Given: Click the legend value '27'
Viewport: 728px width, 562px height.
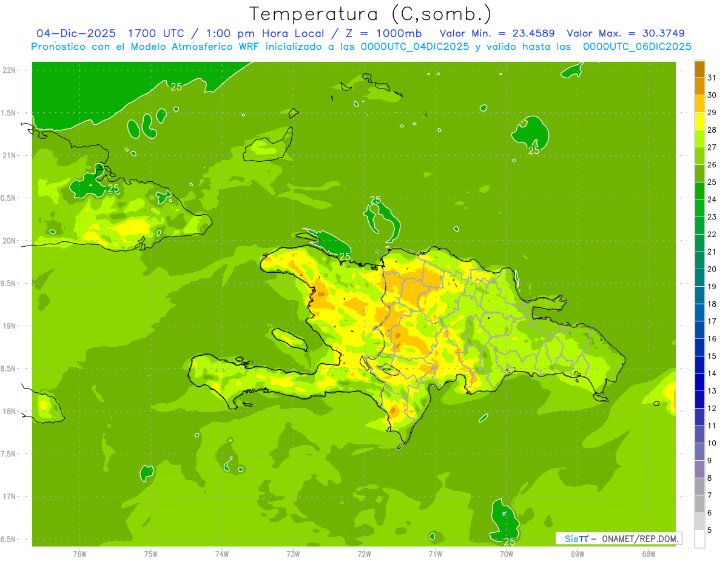Looking at the screenshot, I should tap(712, 147).
